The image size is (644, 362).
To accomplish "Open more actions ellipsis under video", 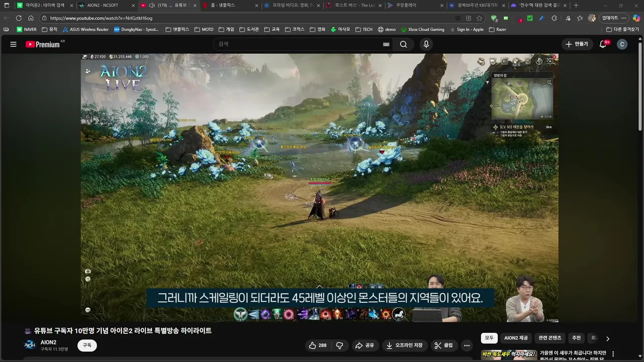I will coord(467,345).
